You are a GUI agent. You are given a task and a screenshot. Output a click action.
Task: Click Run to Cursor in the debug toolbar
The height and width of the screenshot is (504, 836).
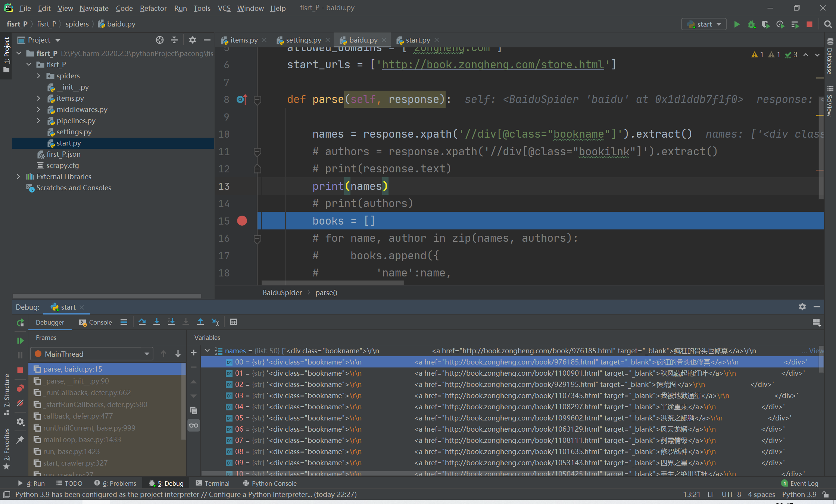(215, 322)
